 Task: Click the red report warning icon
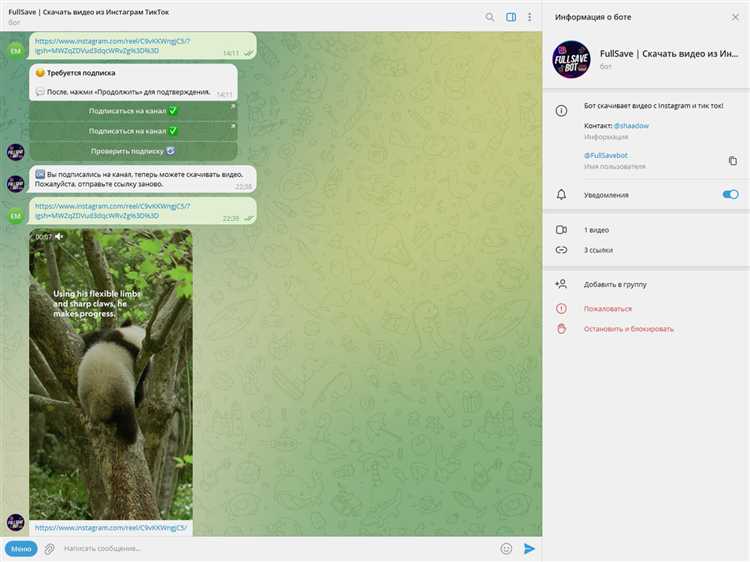click(561, 309)
